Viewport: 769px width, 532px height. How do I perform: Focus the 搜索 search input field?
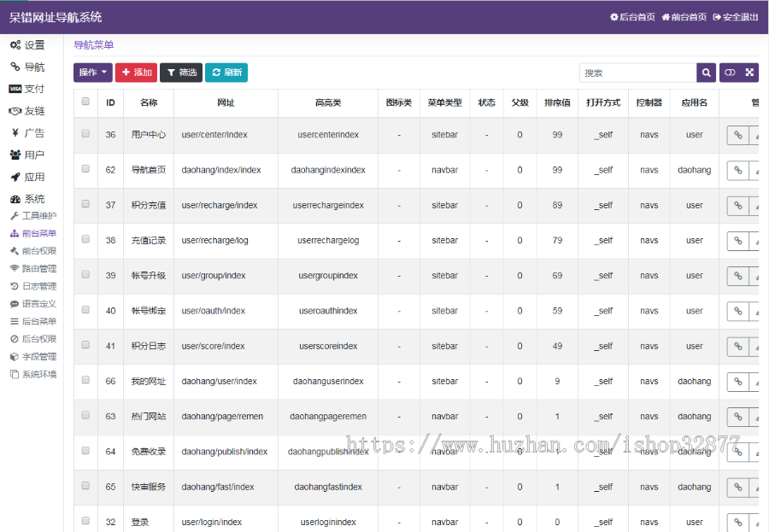click(637, 73)
